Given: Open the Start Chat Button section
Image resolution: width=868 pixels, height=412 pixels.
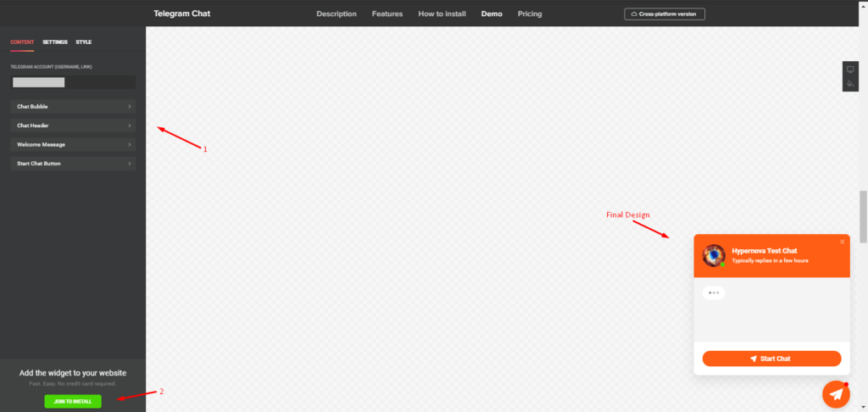Looking at the screenshot, I should [73, 163].
